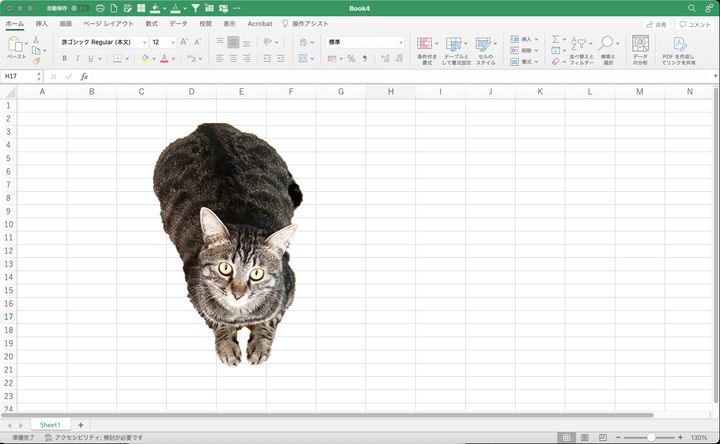
Task: Click the cat picture in the sheet
Action: [225, 240]
